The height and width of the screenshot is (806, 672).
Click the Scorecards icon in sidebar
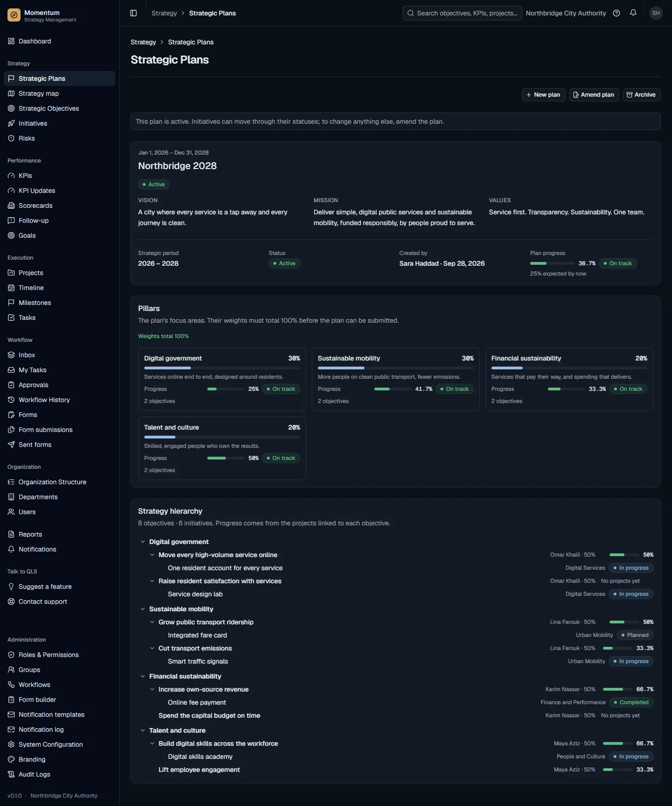(11, 205)
